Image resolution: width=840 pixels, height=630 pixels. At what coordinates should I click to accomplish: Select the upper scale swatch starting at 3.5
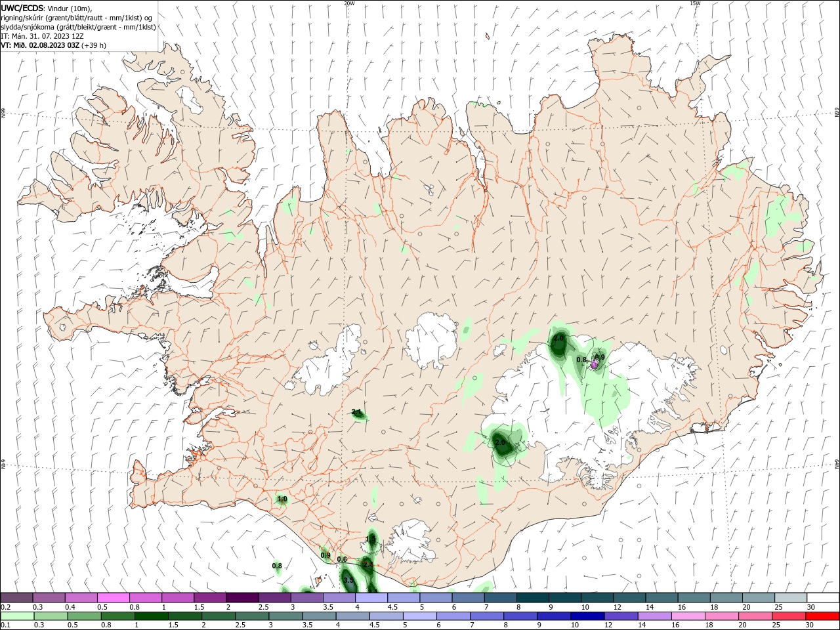pyautogui.click(x=339, y=598)
